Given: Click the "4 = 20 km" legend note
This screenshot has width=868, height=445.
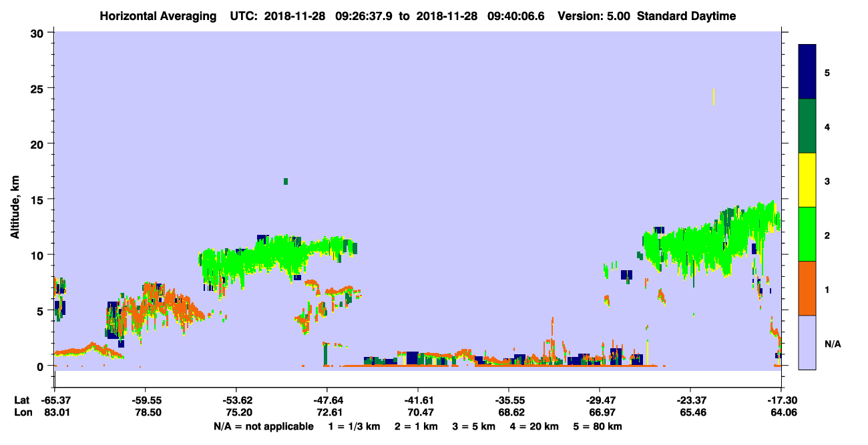Looking at the screenshot, I should [533, 426].
